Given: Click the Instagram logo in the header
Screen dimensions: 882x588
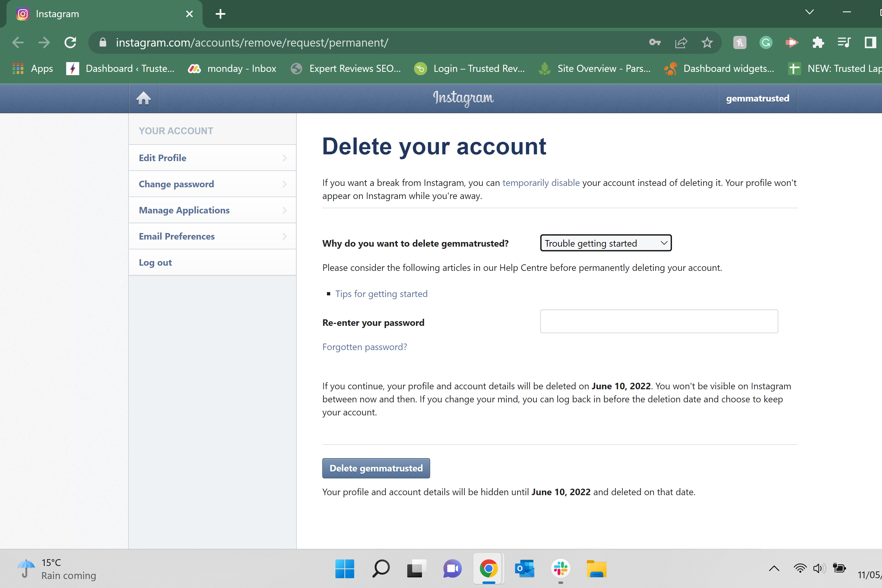Looking at the screenshot, I should 463,98.
